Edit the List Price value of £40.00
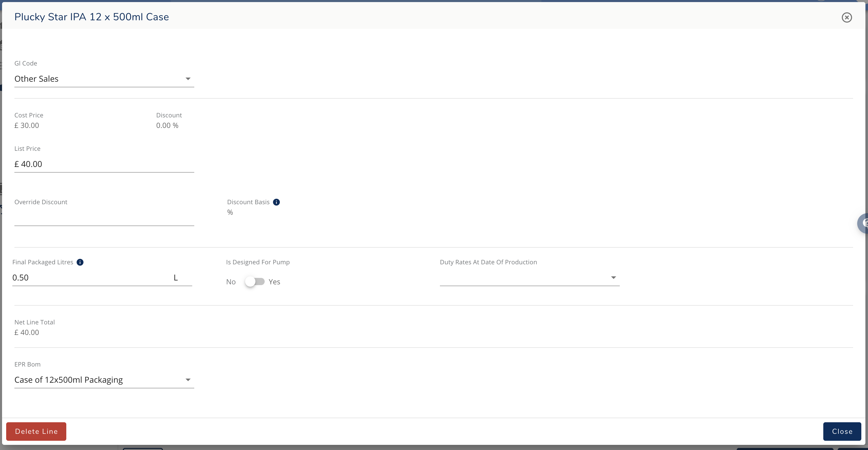This screenshot has width=868, height=450. [104, 164]
